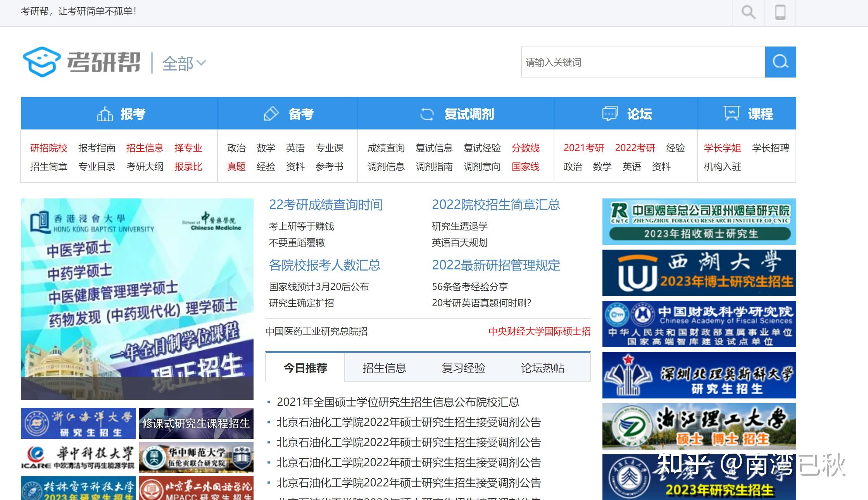This screenshot has height=500, width=868.
Task: Click the 郑州烟草研究院 banner ad
Action: pyautogui.click(x=699, y=222)
